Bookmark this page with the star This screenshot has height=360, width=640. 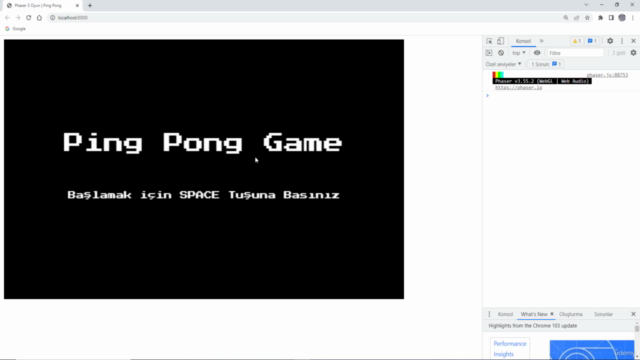(x=587, y=18)
